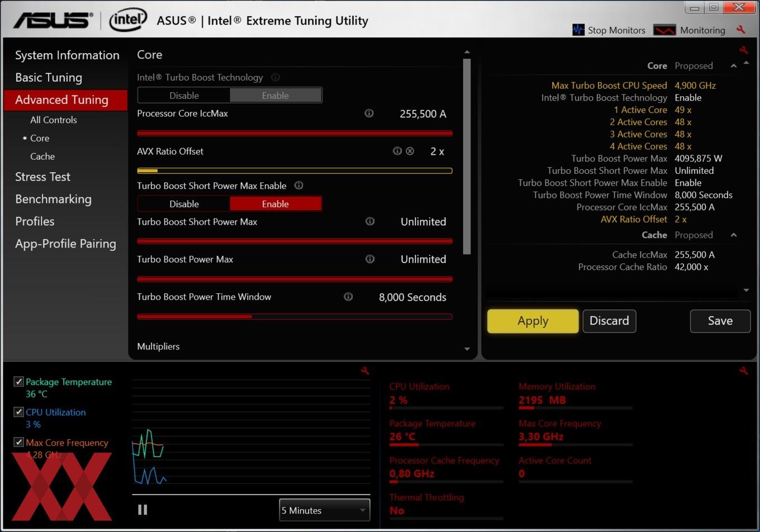Click the Turbo Boost Short Power Max slider

tap(294, 241)
